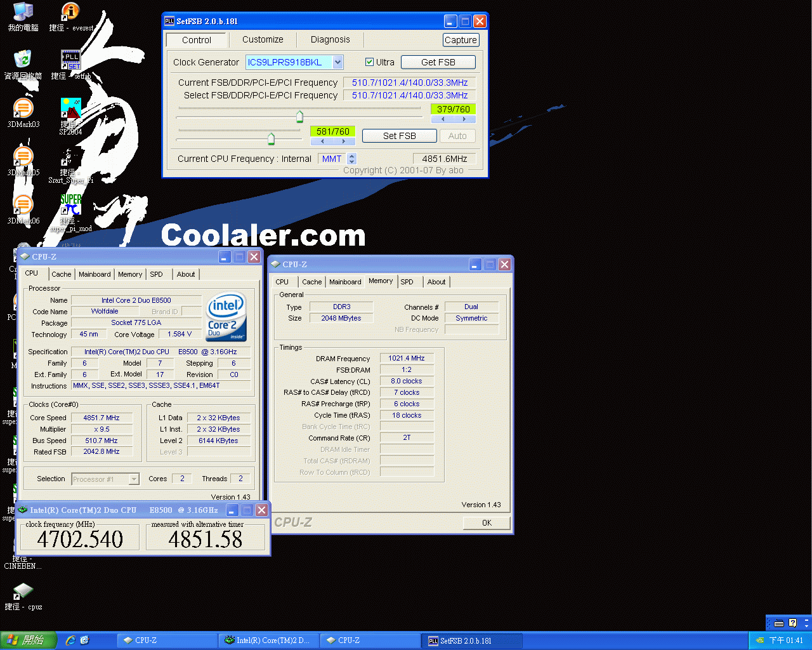Toggle the Ultra checkbox in SetFSB
The width and height of the screenshot is (812, 650).
(370, 62)
